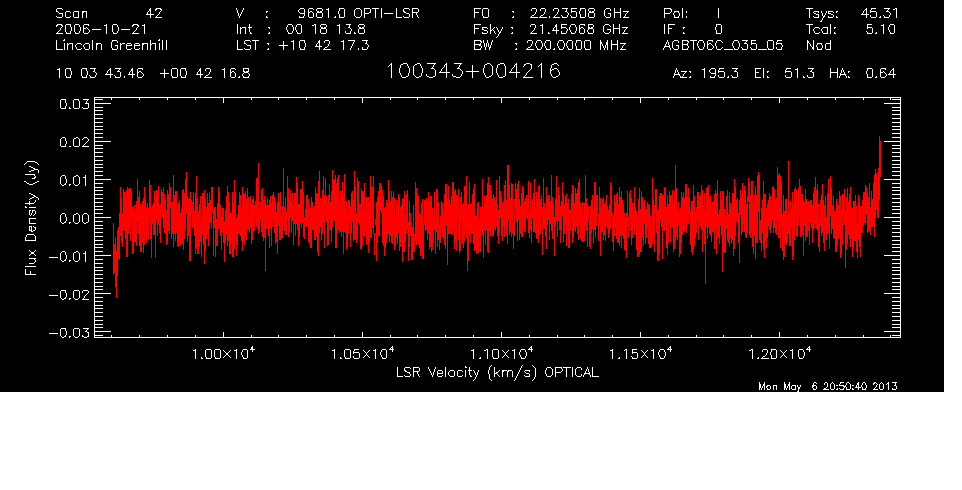Click the Scan 42 header text

(109, 13)
